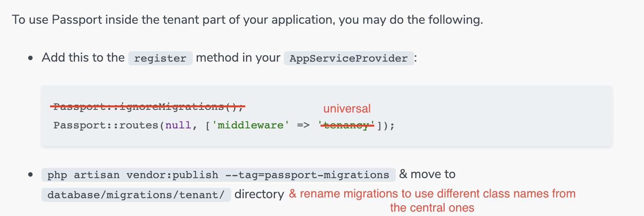This screenshot has width=644, height=216.
Task: Click the purple 'null' keyword in code
Action: click(178, 125)
